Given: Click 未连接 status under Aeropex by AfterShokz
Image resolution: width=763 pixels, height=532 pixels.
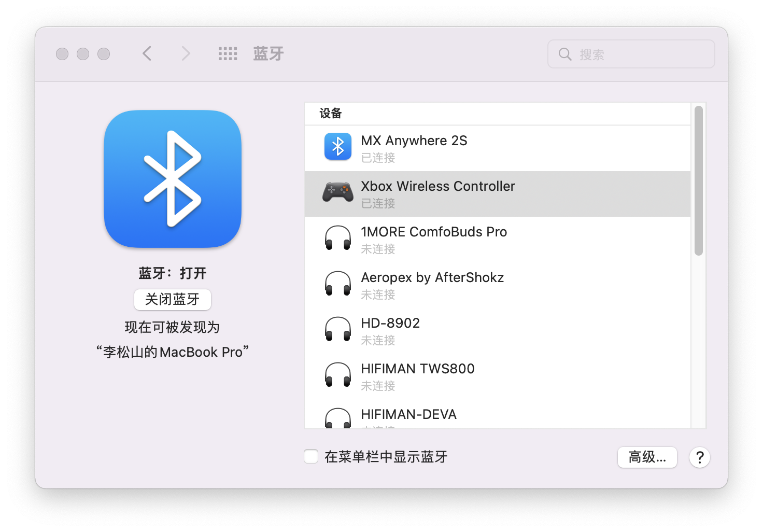Looking at the screenshot, I should point(378,295).
